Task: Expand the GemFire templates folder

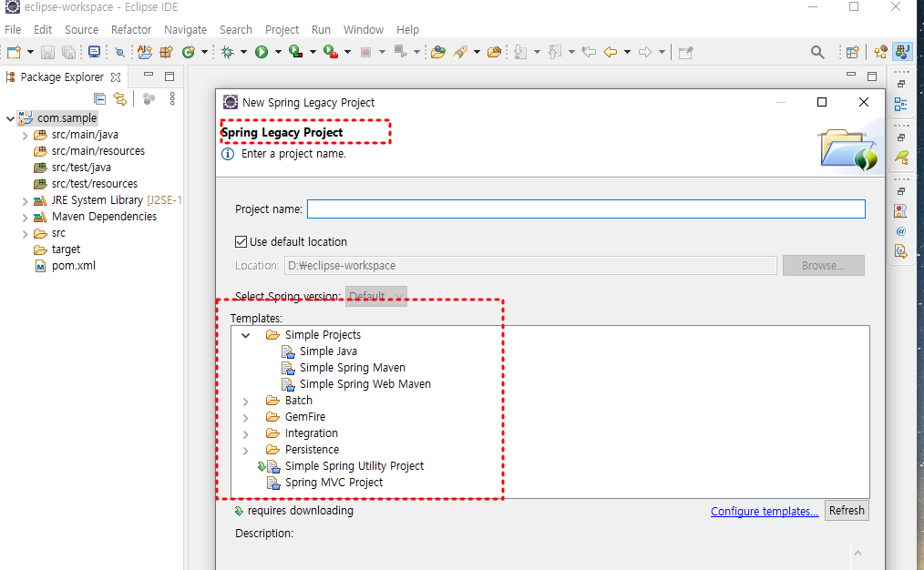Action: click(246, 418)
